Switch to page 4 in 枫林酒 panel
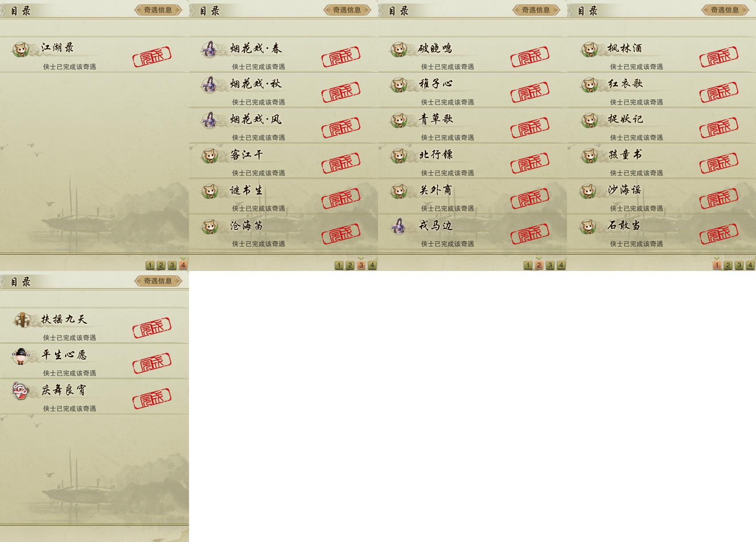 (750, 265)
